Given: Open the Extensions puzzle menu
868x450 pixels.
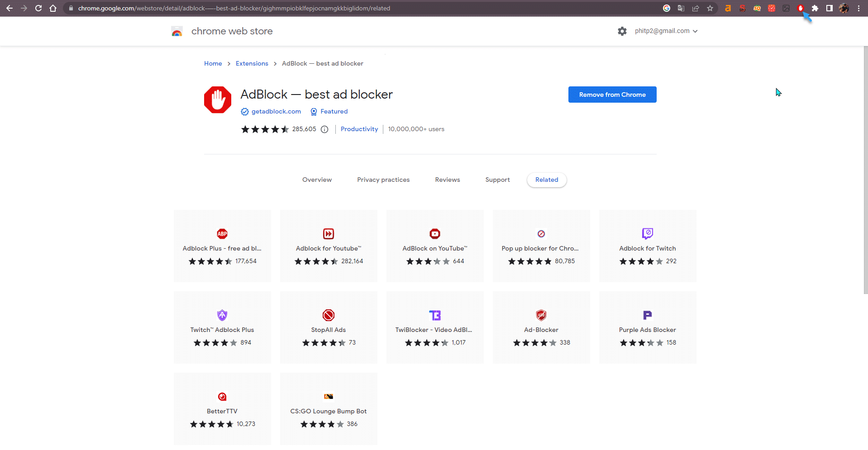Looking at the screenshot, I should point(815,8).
